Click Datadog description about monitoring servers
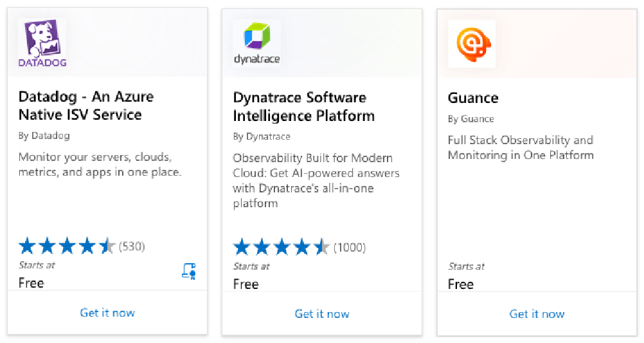This screenshot has height=343, width=644. tap(100, 165)
